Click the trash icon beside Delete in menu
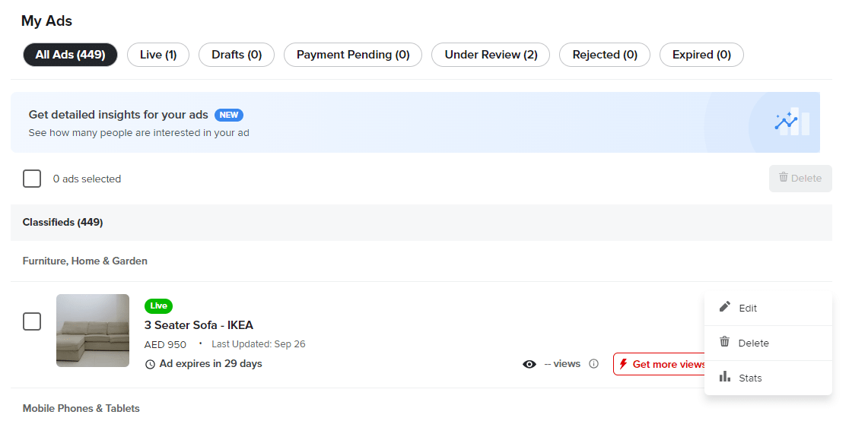This screenshot has height=421, width=868. 724,341
